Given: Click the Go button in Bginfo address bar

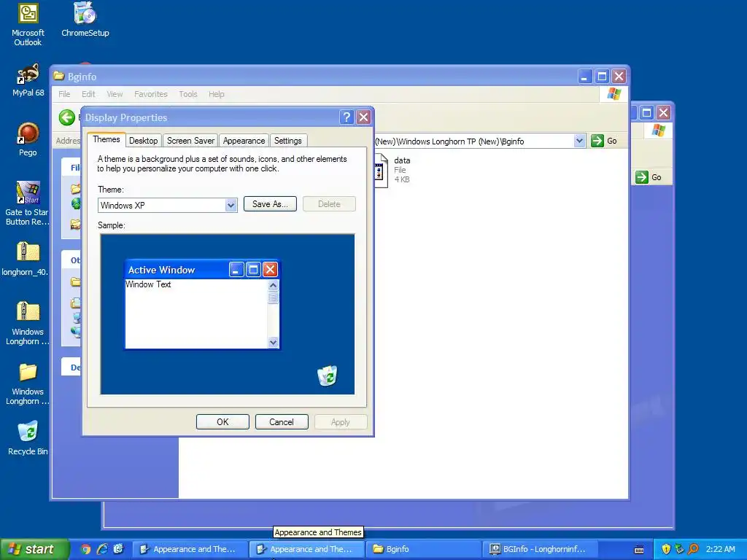Looking at the screenshot, I should coord(604,141).
